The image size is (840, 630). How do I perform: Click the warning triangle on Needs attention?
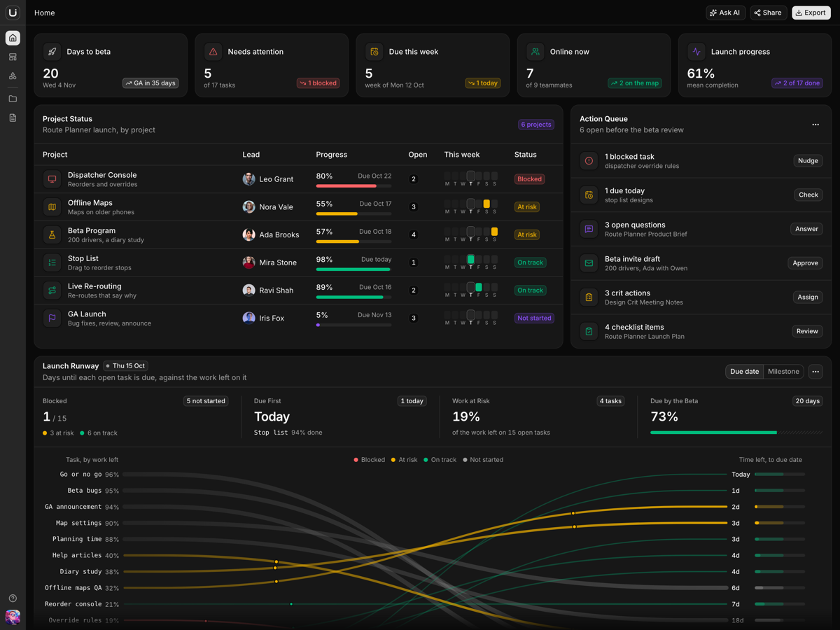(x=213, y=52)
